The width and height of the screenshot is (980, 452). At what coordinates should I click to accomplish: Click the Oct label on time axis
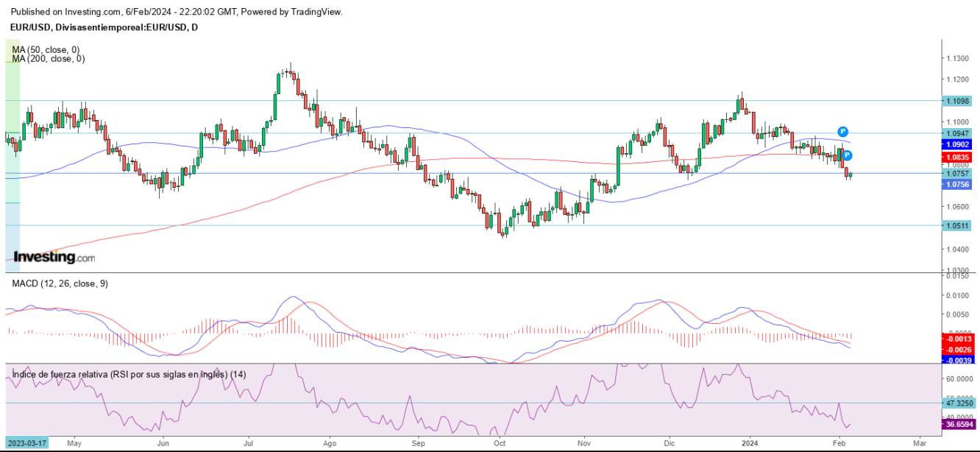pyautogui.click(x=500, y=444)
